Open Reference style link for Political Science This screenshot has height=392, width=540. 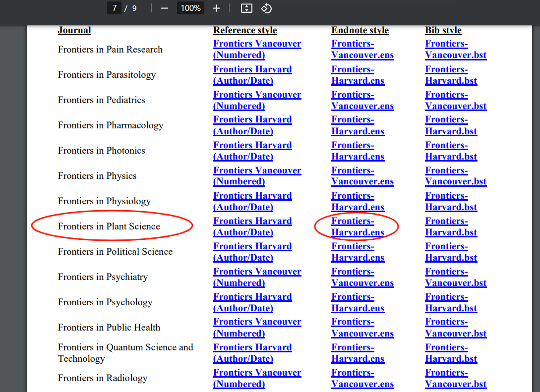click(252, 252)
